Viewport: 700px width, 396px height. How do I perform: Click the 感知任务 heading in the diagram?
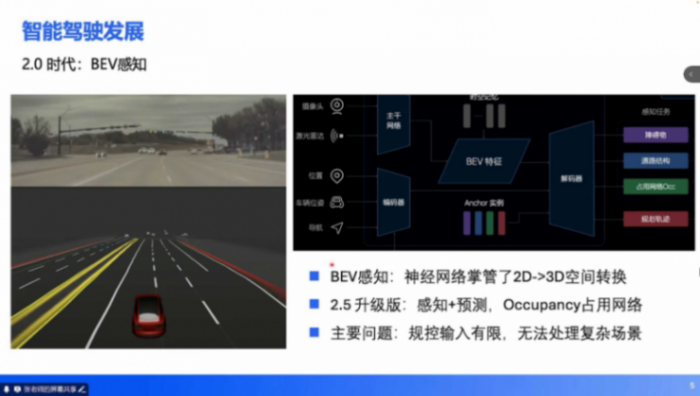656,112
